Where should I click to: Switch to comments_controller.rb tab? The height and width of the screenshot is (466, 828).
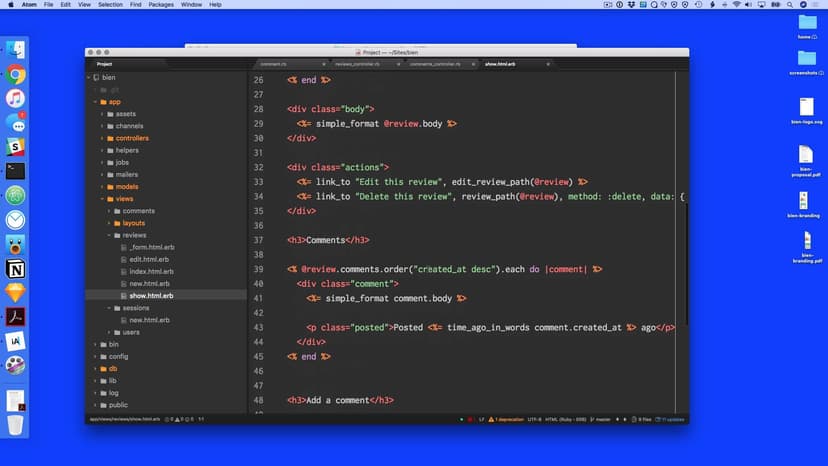pos(434,64)
